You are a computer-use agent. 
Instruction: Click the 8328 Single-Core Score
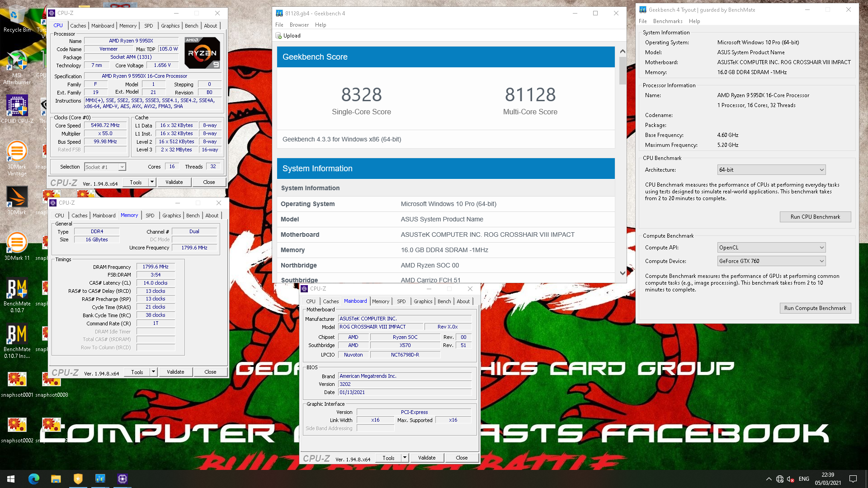coord(361,95)
